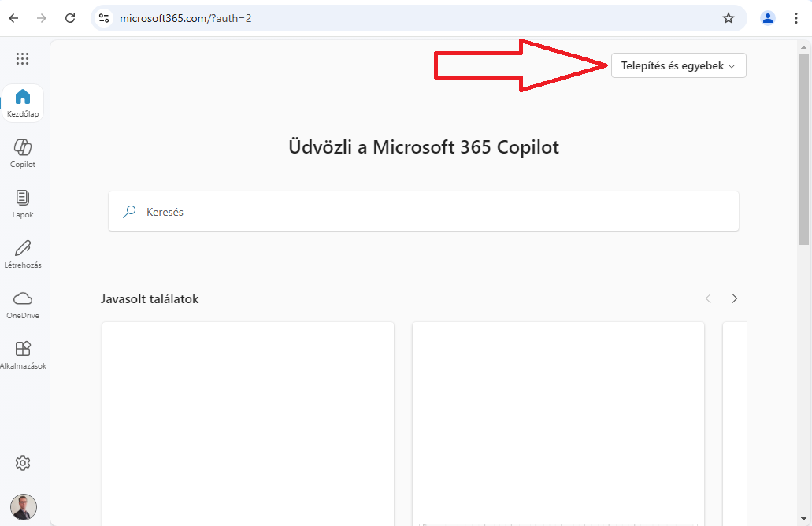This screenshot has width=812, height=526.
Task: Open OneDrive from the sidebar
Action: [23, 305]
